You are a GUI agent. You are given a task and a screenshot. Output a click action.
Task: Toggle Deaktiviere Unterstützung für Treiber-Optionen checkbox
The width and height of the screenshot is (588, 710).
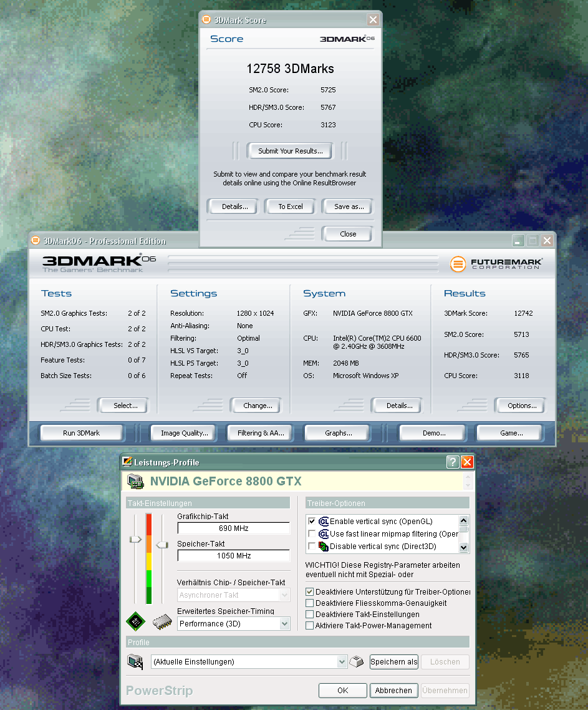[310, 592]
